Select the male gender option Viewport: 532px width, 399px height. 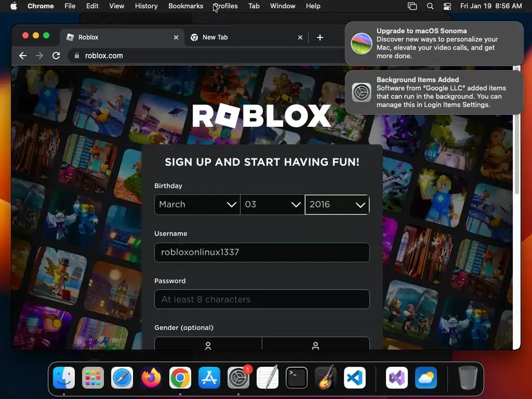tap(316, 344)
